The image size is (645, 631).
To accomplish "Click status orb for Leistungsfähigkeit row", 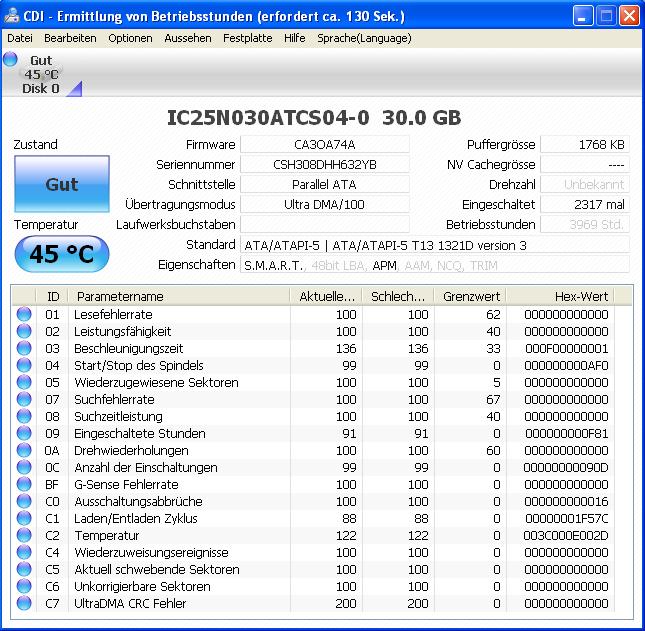I will pos(24,331).
